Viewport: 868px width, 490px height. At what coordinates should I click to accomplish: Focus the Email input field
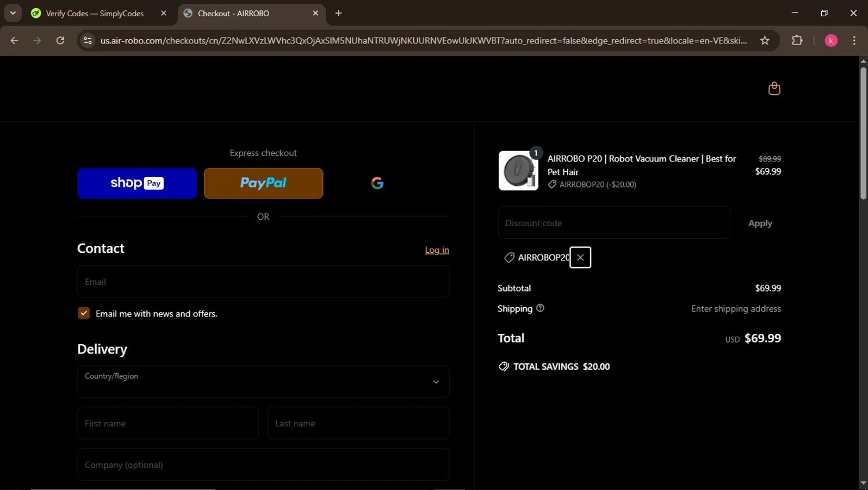(263, 282)
